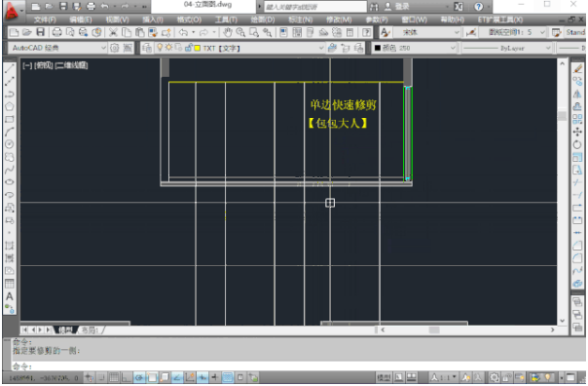Viewport: 588px width, 386px height.
Task: Click the yellow layer color swatch
Action: click(x=198, y=48)
